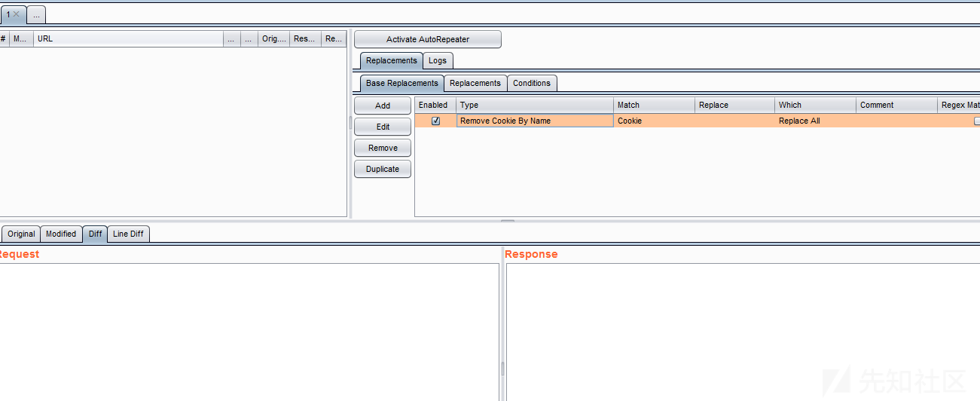Click the Comment column header
This screenshot has width=980, height=401.
pyautogui.click(x=896, y=105)
